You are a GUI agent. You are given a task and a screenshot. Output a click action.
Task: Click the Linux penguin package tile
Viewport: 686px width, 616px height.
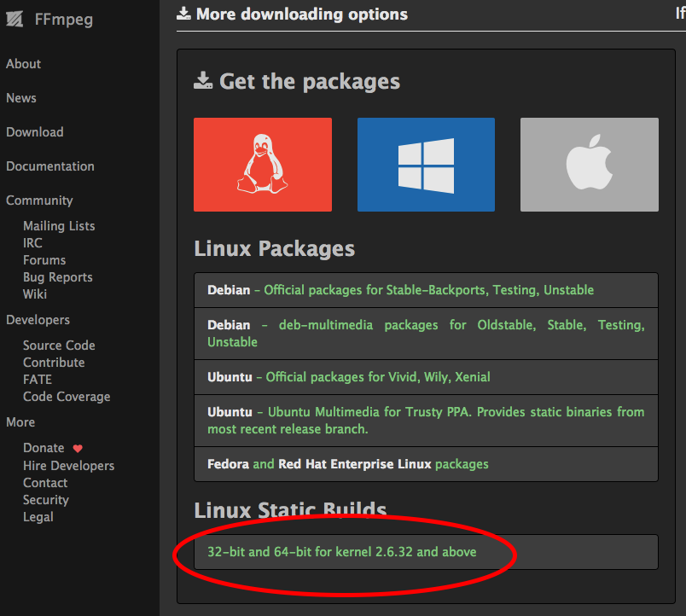(263, 165)
